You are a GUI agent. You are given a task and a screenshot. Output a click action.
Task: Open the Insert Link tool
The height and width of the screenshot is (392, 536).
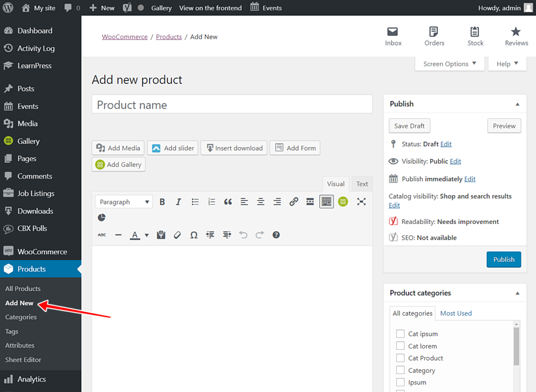coord(294,201)
